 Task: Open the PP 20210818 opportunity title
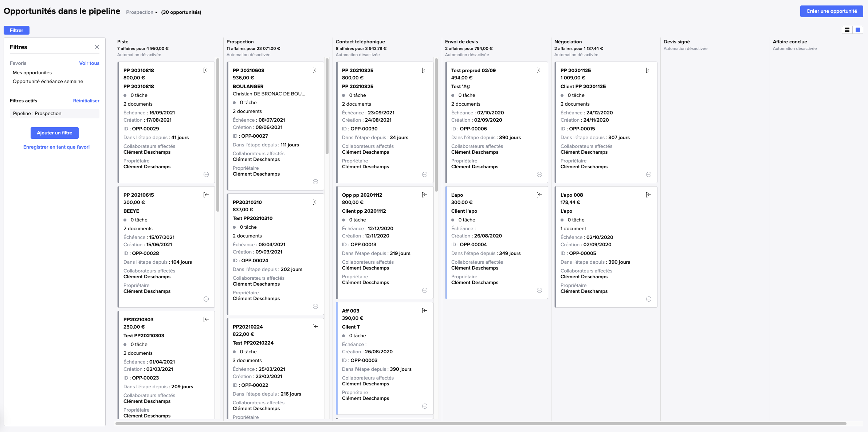138,70
